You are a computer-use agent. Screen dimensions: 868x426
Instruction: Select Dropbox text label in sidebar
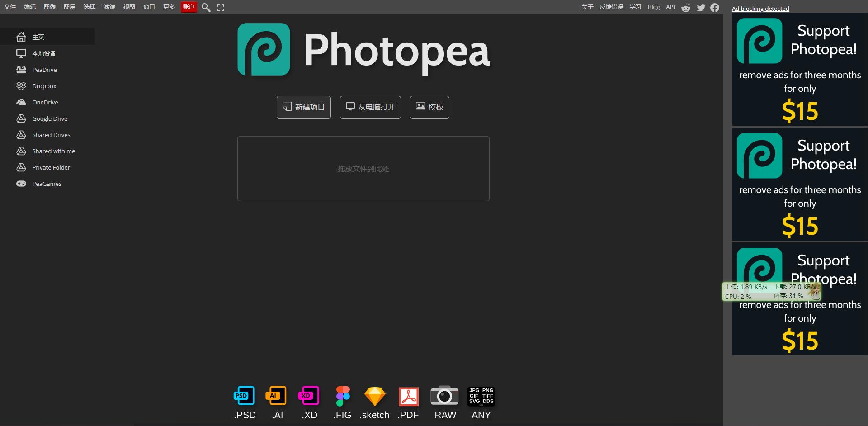(x=44, y=86)
